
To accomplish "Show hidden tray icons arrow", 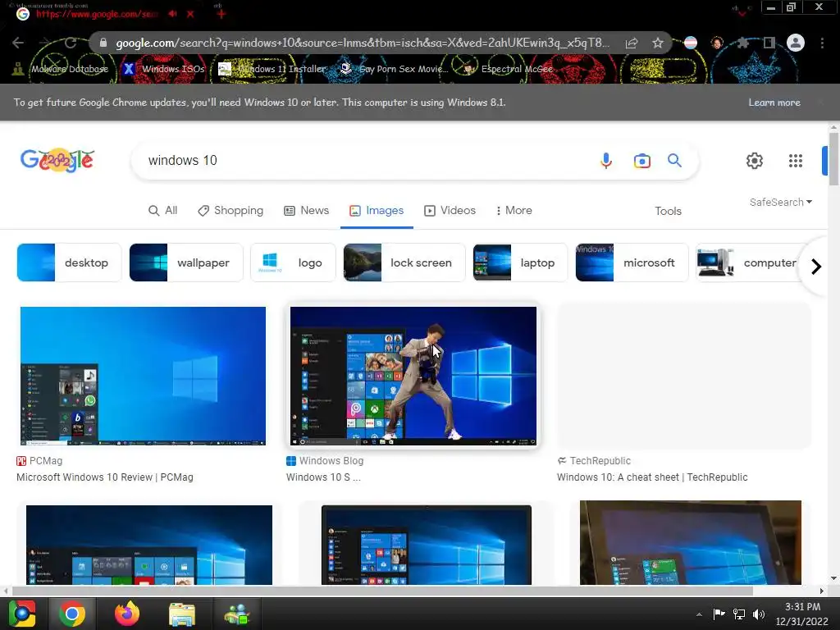I will [699, 614].
